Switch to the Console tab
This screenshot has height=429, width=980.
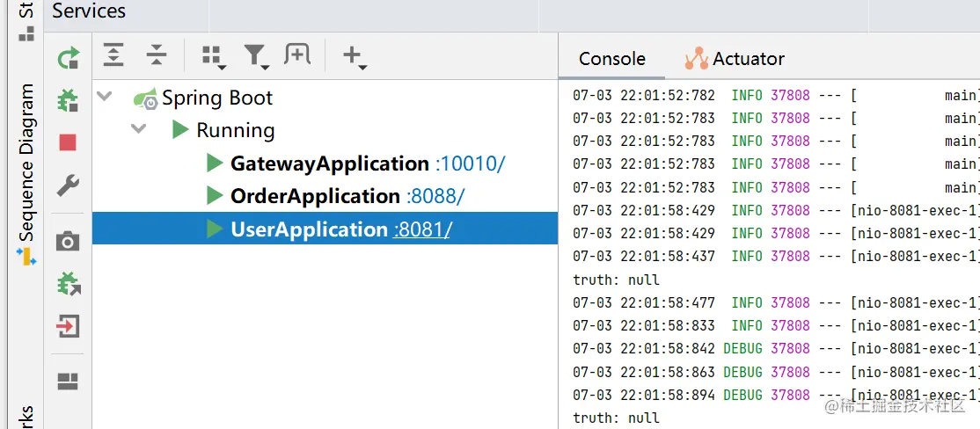[x=612, y=59]
